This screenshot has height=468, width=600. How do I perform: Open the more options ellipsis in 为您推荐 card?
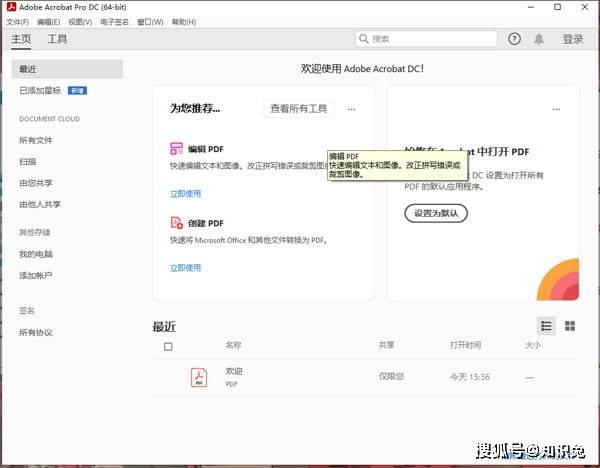pyautogui.click(x=351, y=108)
